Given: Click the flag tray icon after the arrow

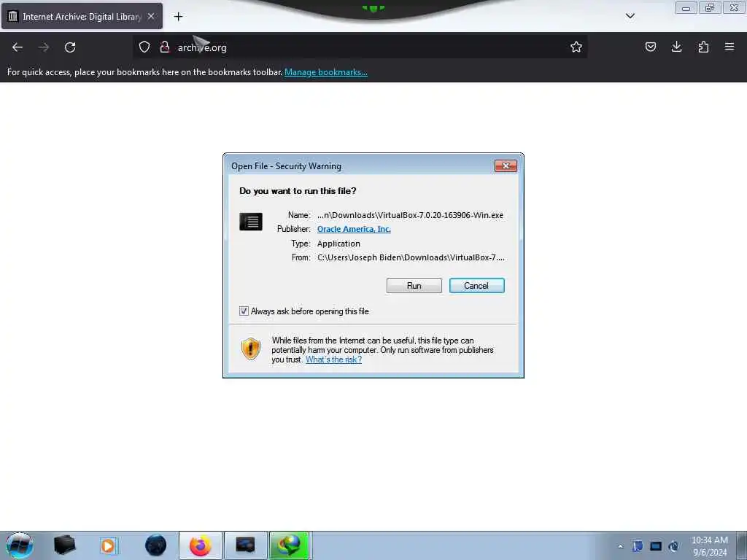Looking at the screenshot, I should click(x=638, y=546).
